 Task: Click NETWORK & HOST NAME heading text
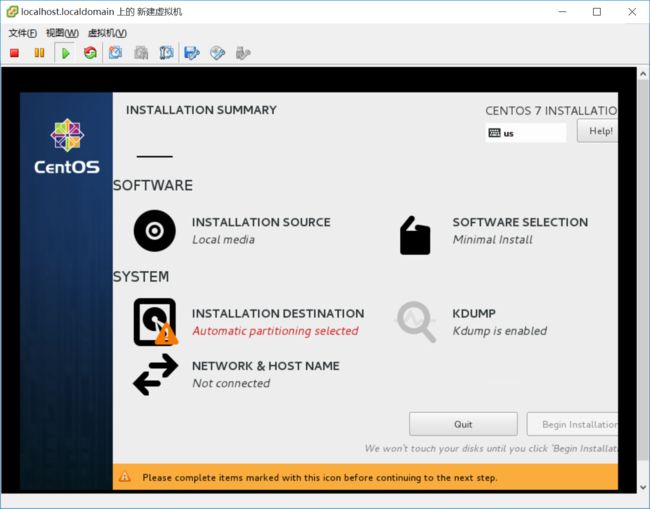[266, 366]
